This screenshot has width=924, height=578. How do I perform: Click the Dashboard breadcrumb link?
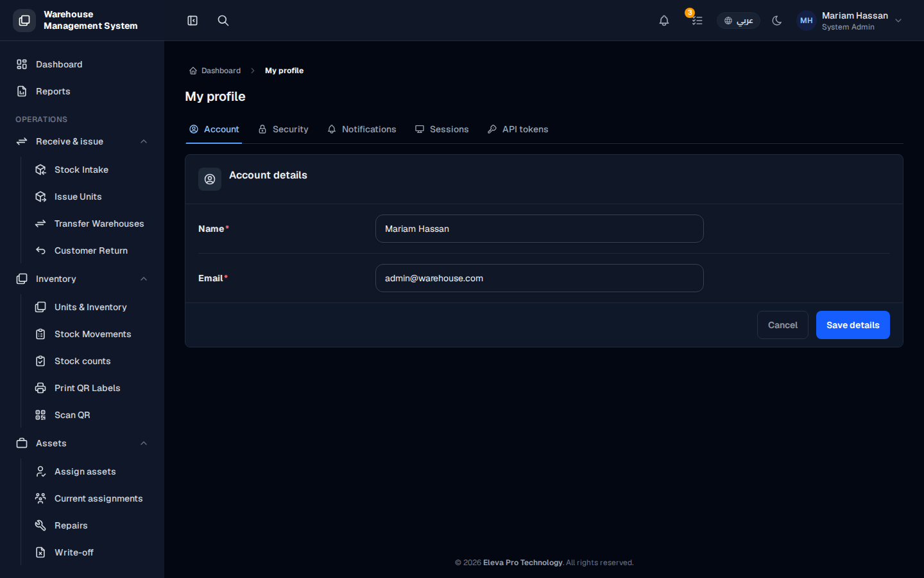tap(215, 71)
